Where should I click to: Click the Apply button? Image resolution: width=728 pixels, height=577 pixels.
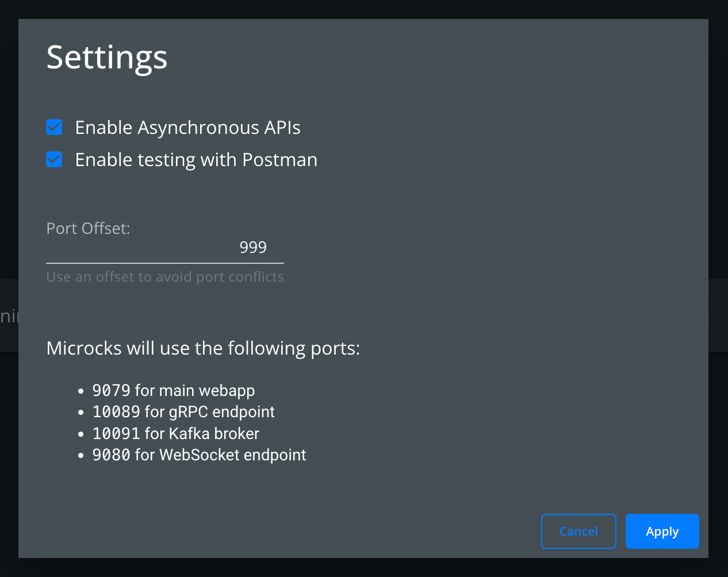tap(662, 531)
